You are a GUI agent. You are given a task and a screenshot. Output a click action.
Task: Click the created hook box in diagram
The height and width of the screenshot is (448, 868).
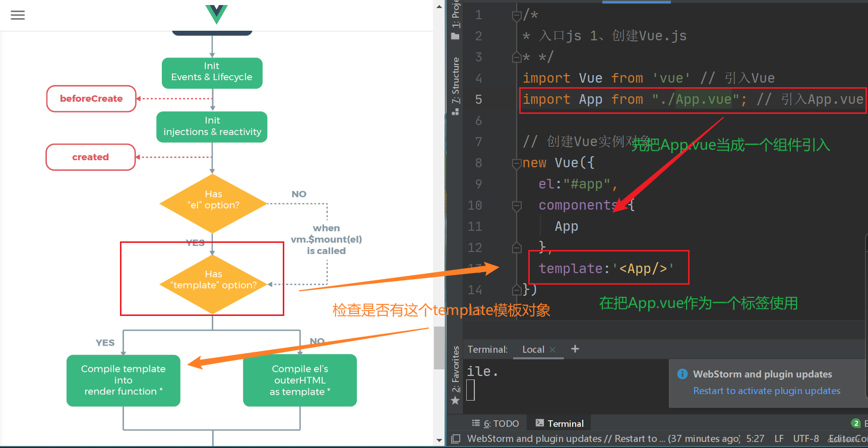(x=91, y=157)
